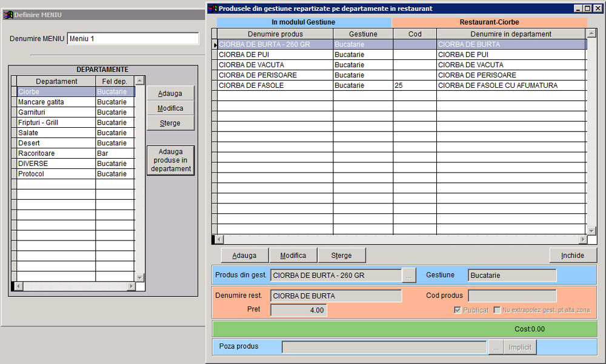606x364 pixels.
Task: Click the Cod produs input field
Action: pyautogui.click(x=512, y=296)
